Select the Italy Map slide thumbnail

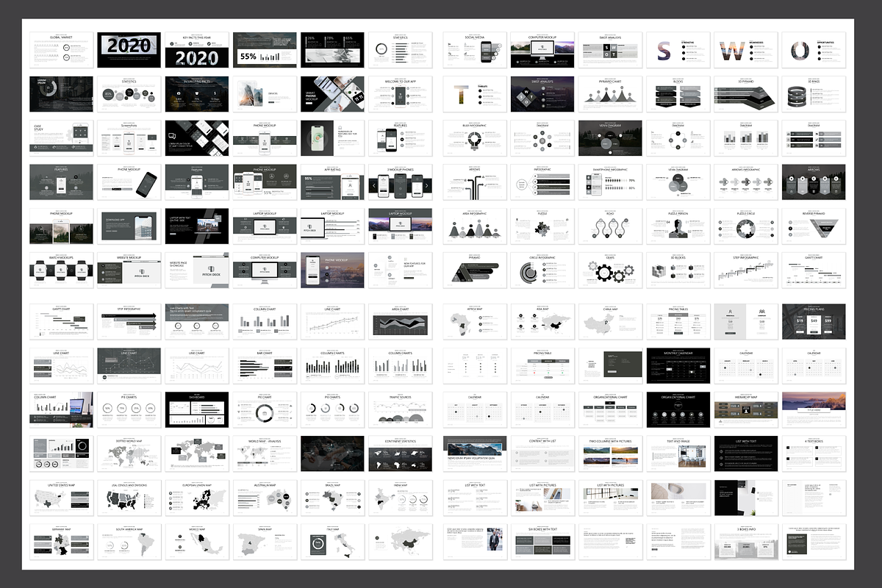[x=332, y=542]
